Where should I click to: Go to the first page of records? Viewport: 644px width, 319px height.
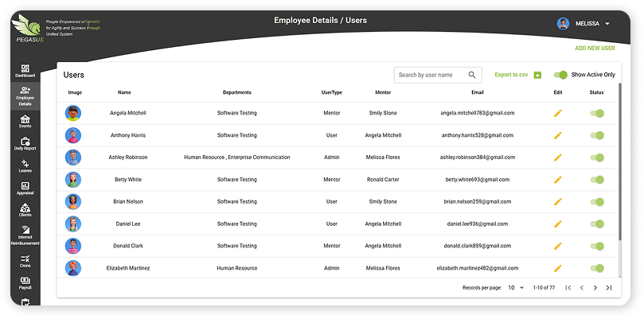tap(568, 288)
